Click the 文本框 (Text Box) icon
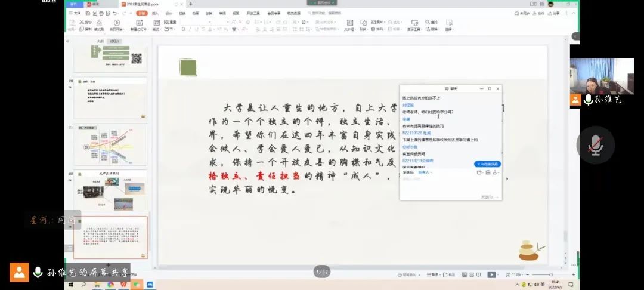 point(349,24)
